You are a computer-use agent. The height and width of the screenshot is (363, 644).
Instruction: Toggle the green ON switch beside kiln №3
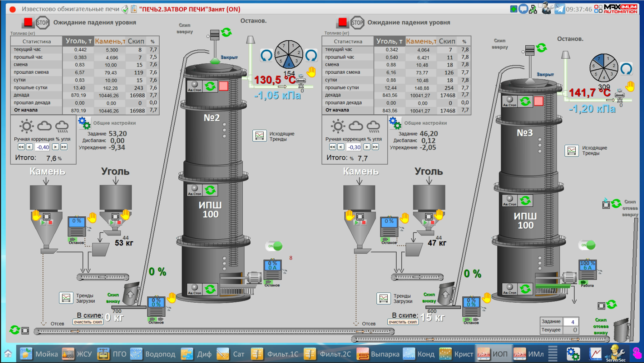(587, 245)
